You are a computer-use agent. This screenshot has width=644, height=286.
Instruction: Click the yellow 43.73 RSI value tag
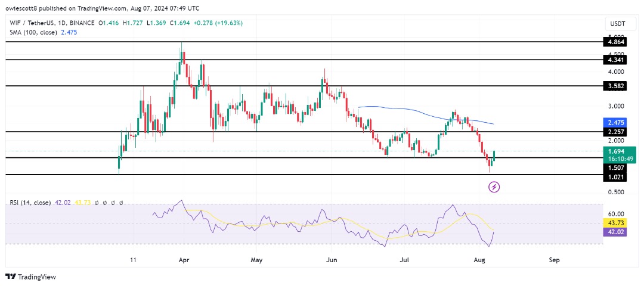[x=615, y=222]
